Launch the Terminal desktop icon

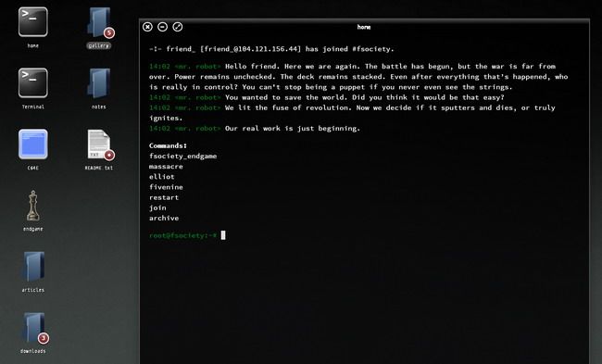point(33,83)
